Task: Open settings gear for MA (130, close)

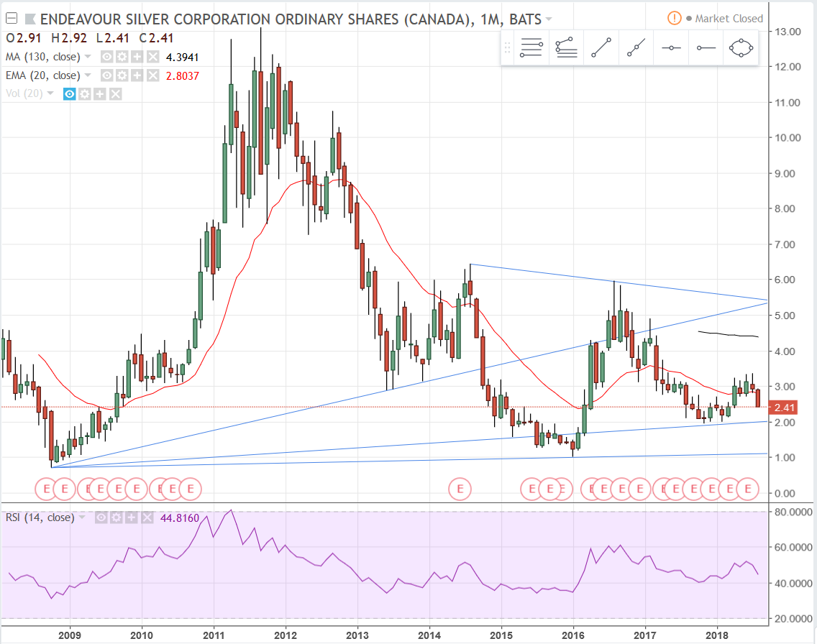Action: [x=122, y=57]
